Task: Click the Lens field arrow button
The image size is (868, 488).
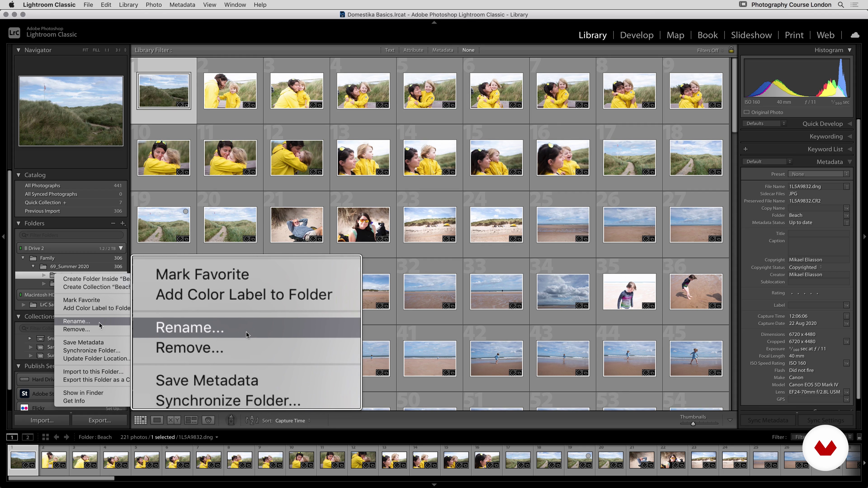Action: (x=847, y=392)
